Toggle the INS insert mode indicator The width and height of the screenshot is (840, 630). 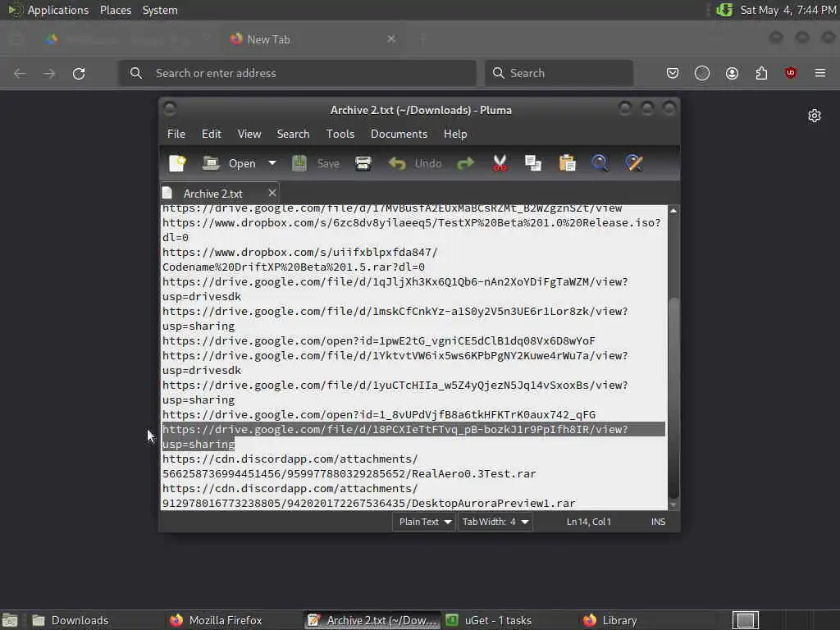[659, 522]
